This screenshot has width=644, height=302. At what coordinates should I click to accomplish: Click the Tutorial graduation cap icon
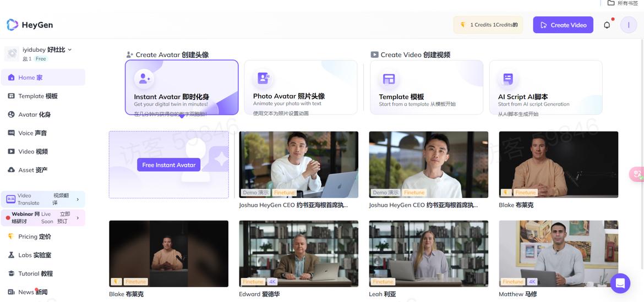[x=11, y=273]
